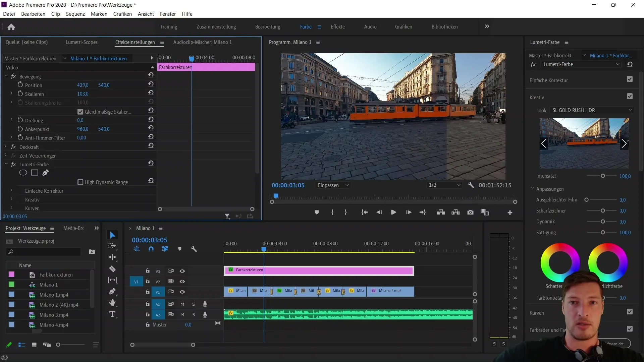Click the add marker icon in timeline

[180, 249]
